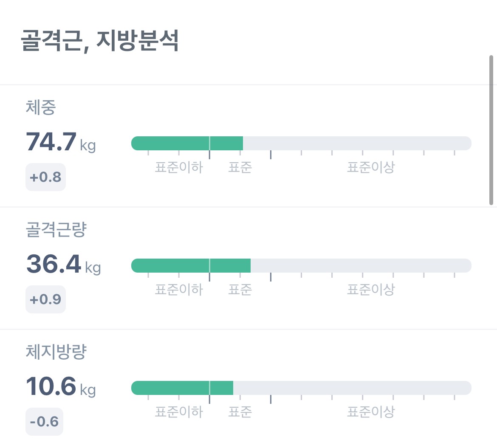The height and width of the screenshot is (448, 497).
Task: Click the 골격근, 지방분석 heading
Action: point(99,41)
